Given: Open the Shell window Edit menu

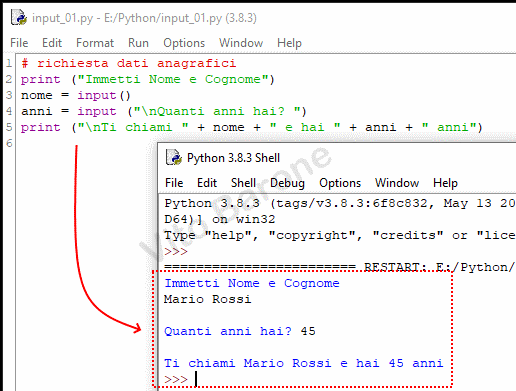Looking at the screenshot, I should tap(207, 183).
